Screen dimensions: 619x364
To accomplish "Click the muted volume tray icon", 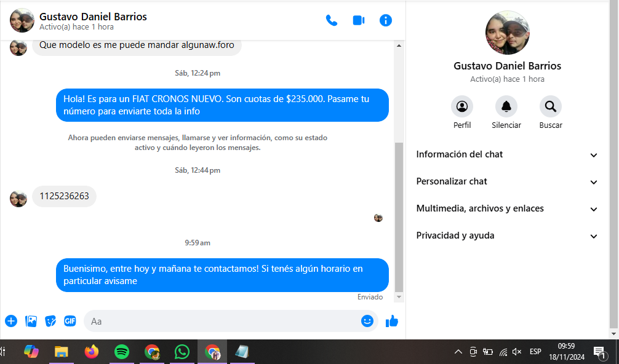I will click(x=517, y=351).
